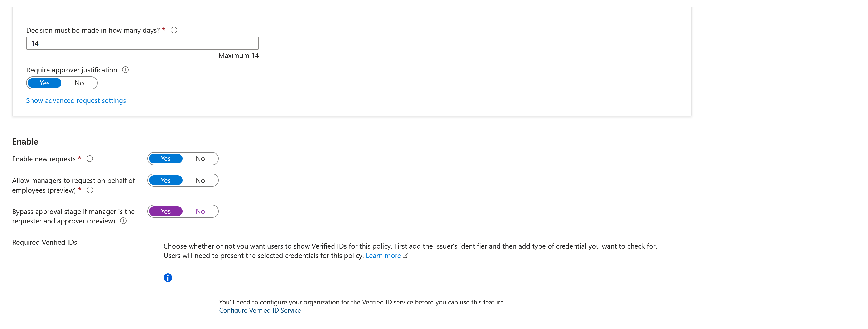Disable new requests by choosing No

click(200, 159)
